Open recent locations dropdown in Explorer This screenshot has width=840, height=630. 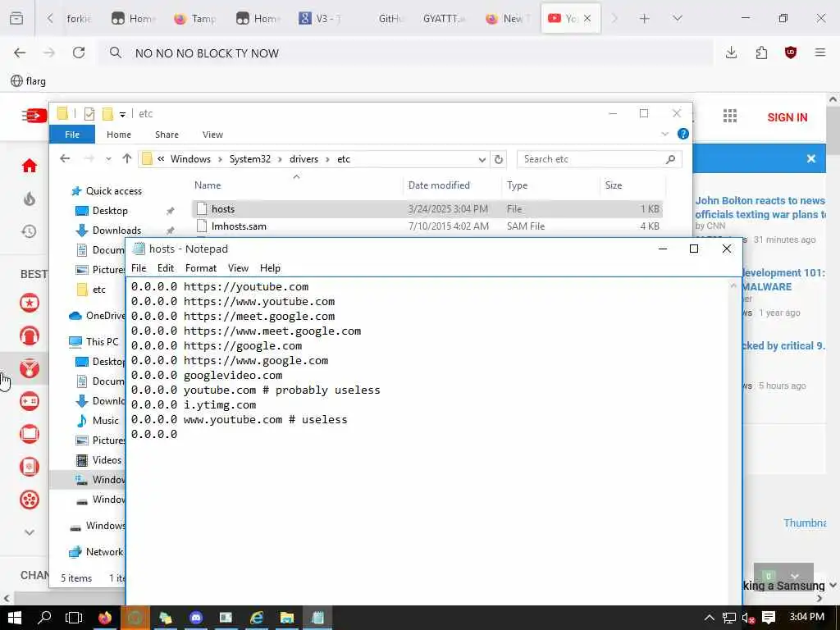pos(108,159)
